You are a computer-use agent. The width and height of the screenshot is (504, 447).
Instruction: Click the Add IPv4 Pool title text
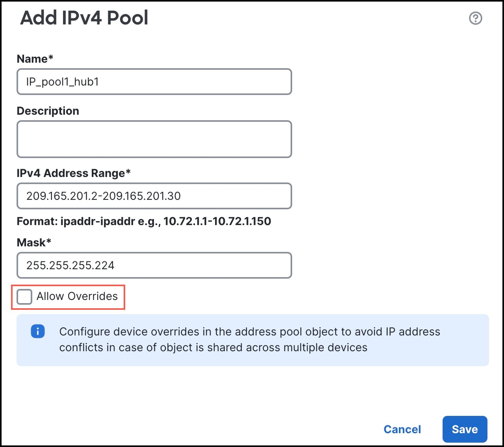84,18
